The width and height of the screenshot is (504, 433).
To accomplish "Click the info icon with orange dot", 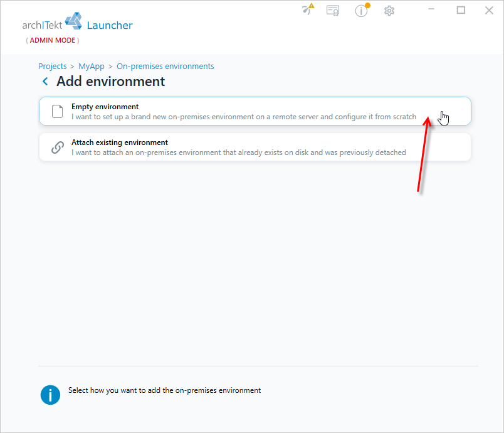I will (x=362, y=10).
